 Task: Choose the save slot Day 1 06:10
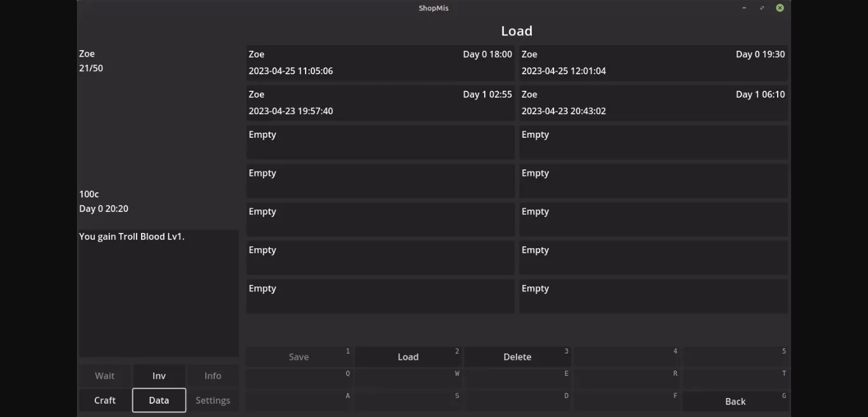[x=653, y=103]
